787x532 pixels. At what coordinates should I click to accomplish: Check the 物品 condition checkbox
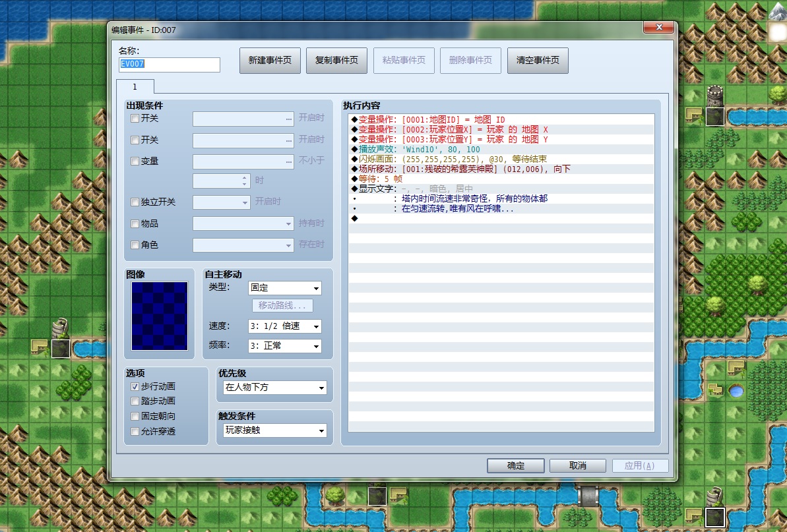(135, 223)
